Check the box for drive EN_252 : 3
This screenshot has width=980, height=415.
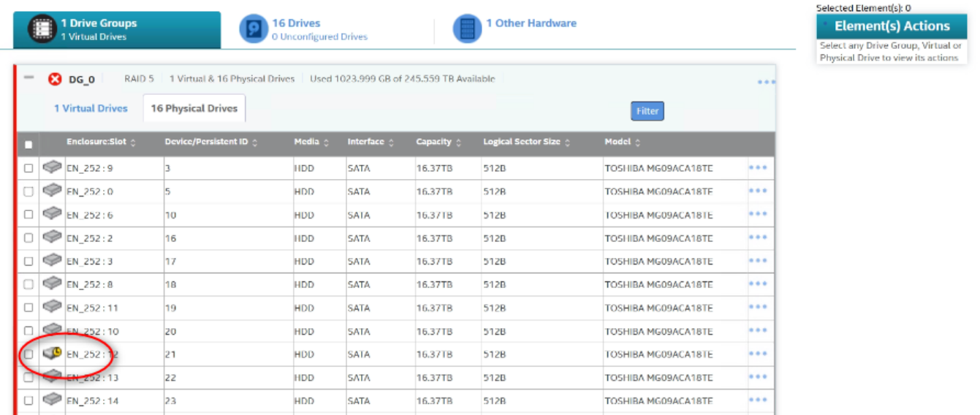[x=29, y=261]
